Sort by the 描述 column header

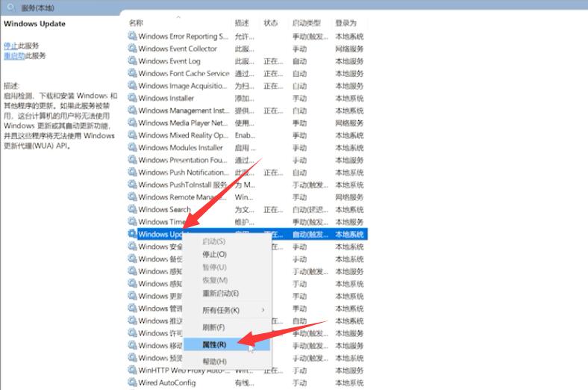(x=242, y=23)
